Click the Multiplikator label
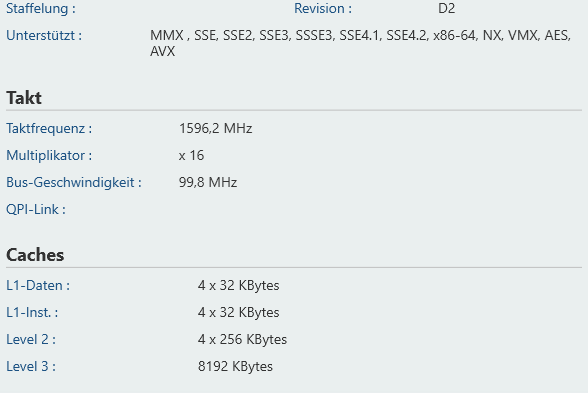Viewport: 588px width, 393px height. coord(49,156)
